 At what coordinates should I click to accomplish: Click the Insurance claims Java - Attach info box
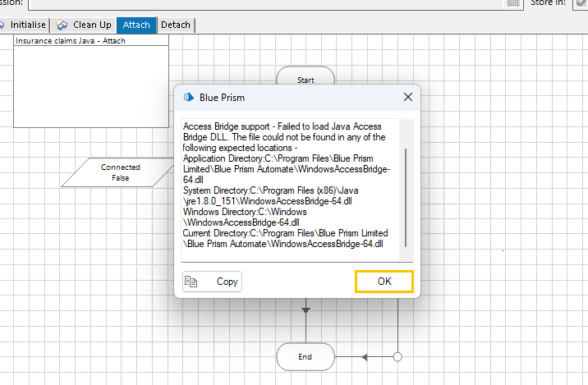91,82
